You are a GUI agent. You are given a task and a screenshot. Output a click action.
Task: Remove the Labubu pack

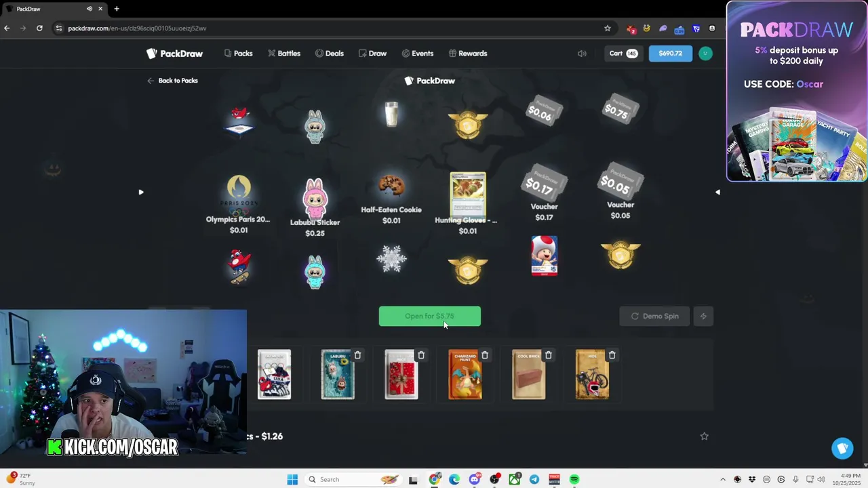click(x=357, y=355)
